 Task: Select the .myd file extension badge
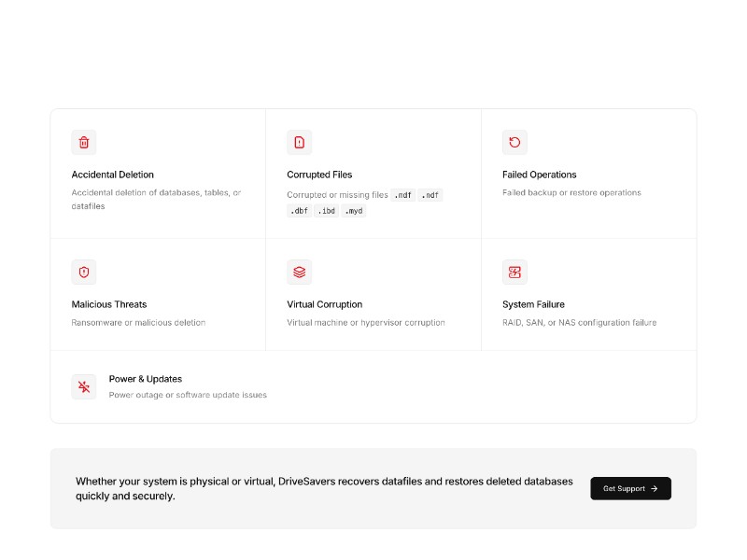(x=353, y=211)
